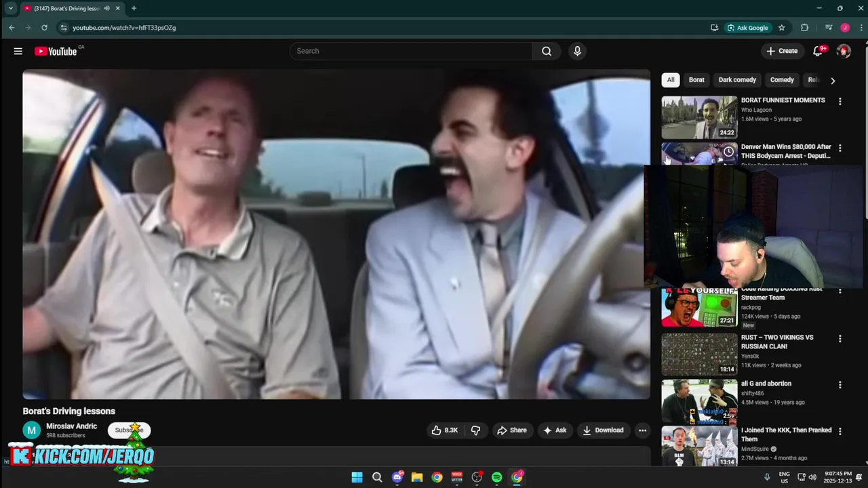The width and height of the screenshot is (868, 488).
Task: Open options for BORAT FUNNIEST MOMENTS
Action: click(840, 102)
